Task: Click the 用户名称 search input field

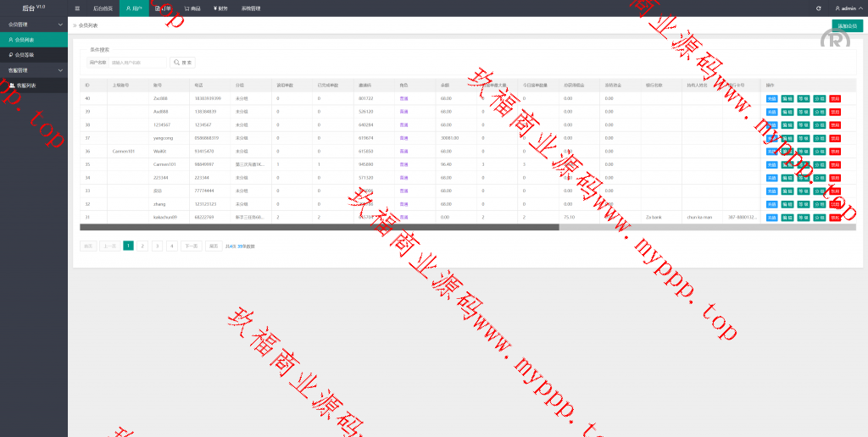Action: [137, 63]
